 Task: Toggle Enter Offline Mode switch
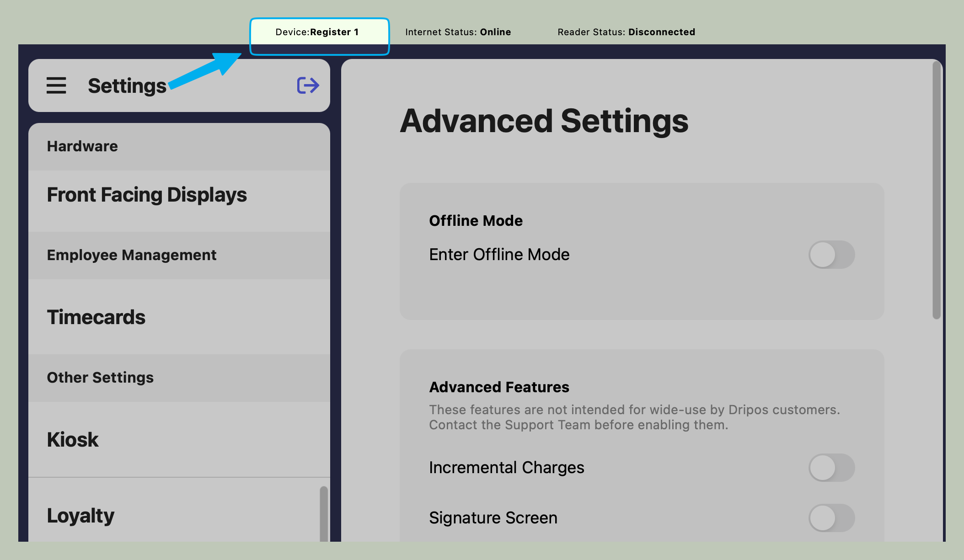831,255
